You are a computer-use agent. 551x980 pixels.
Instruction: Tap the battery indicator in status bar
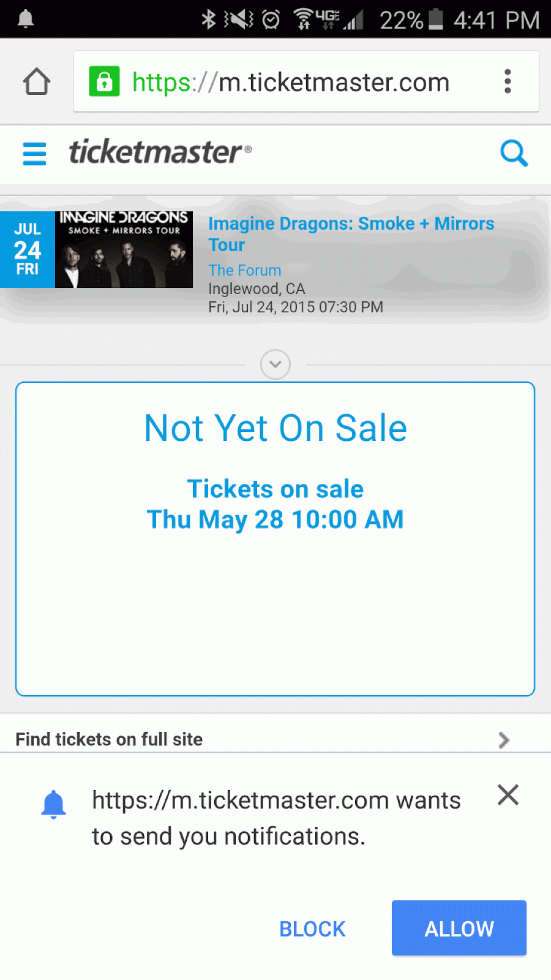(x=436, y=19)
